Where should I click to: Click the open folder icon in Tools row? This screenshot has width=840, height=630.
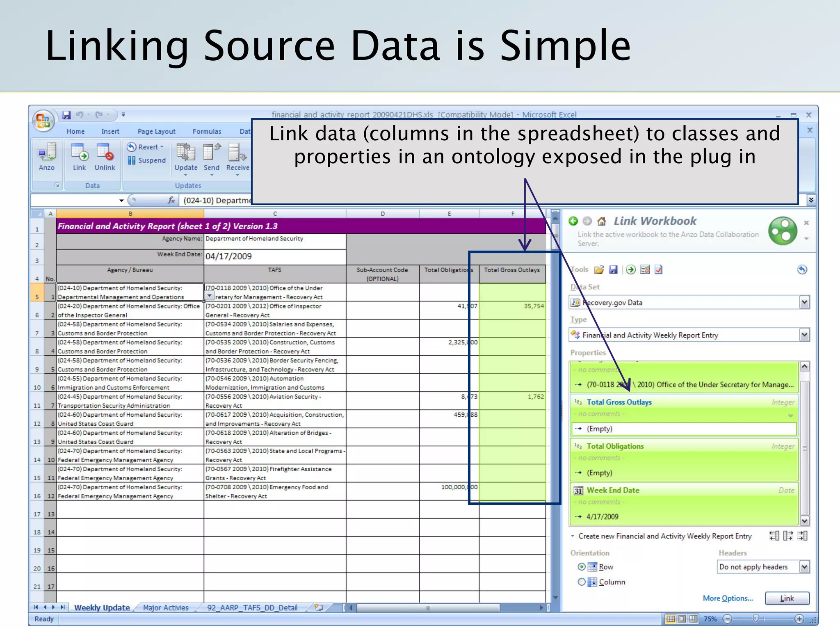599,269
